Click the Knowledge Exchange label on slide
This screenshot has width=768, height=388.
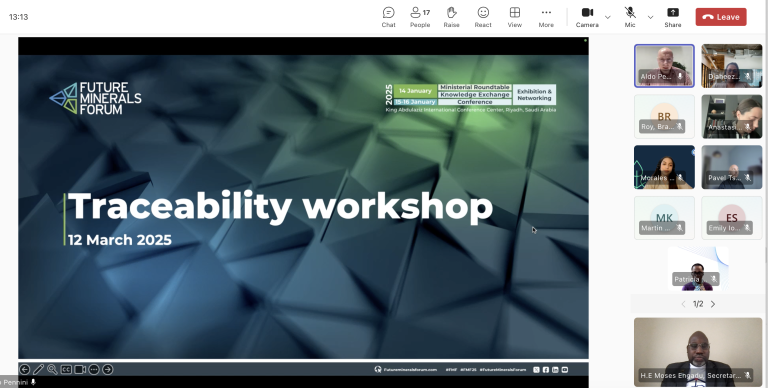[x=475, y=95]
